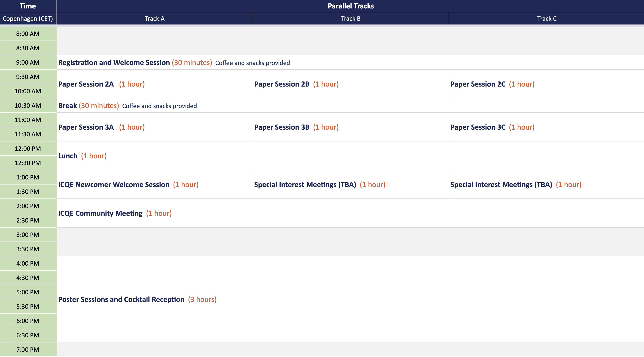644x357 pixels.
Task: Click the 3:00 PM time cell
Action: click(28, 235)
